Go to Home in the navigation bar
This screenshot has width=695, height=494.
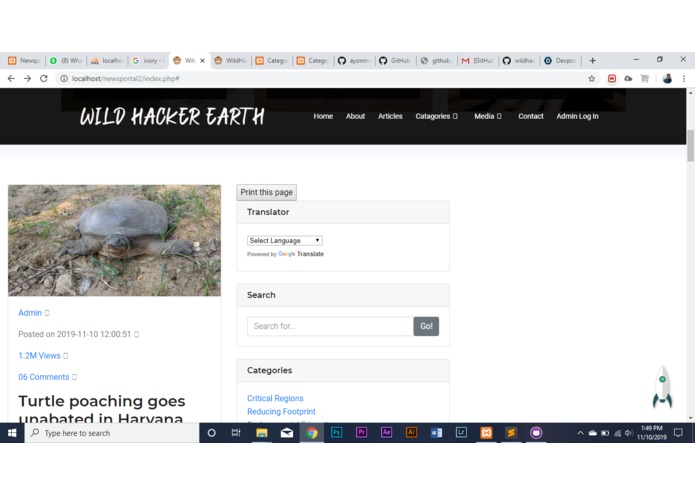(x=323, y=116)
